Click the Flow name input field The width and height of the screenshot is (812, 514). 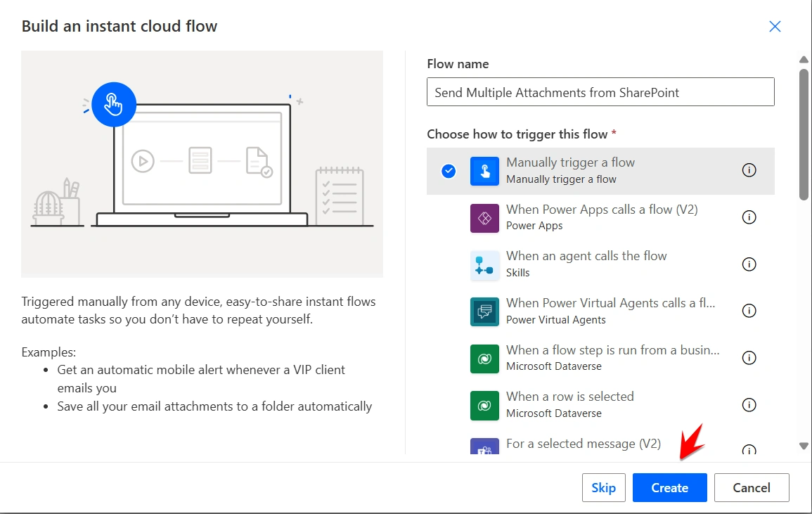[x=600, y=91]
